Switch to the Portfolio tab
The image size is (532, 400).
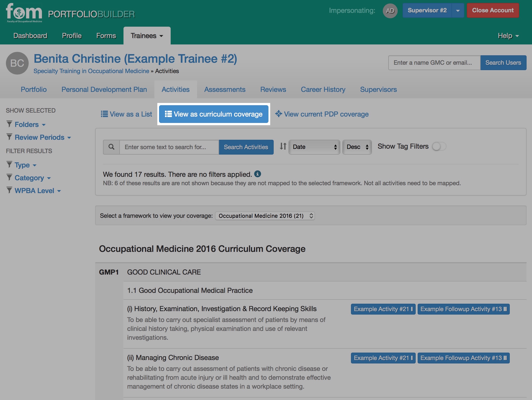pyautogui.click(x=34, y=89)
